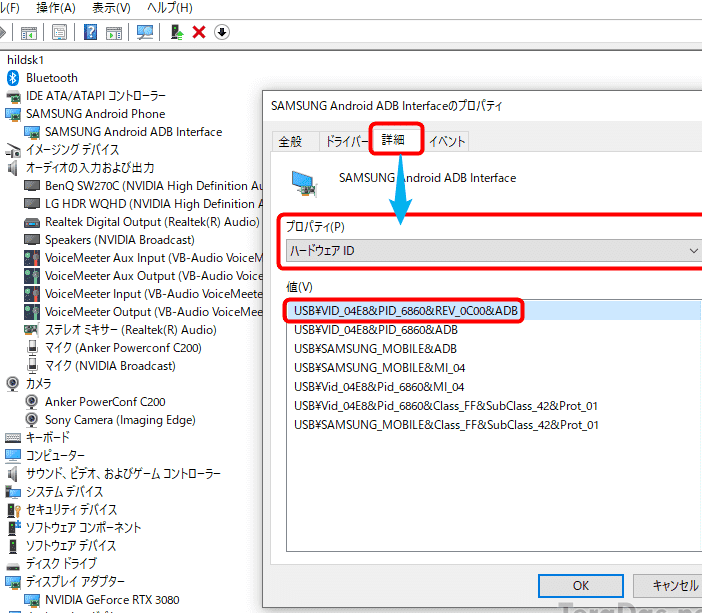The image size is (702, 613).
Task: Click the Sony Camera webcam icon
Action: pos(32,420)
